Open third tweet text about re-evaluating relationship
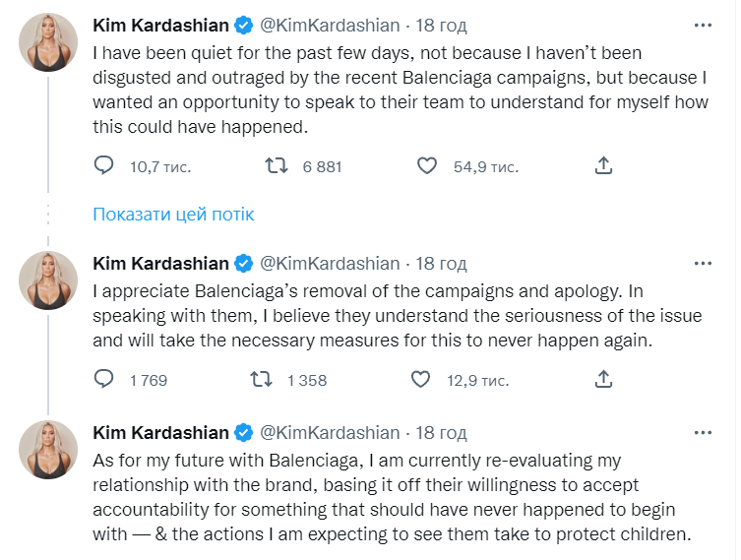 tap(394, 498)
